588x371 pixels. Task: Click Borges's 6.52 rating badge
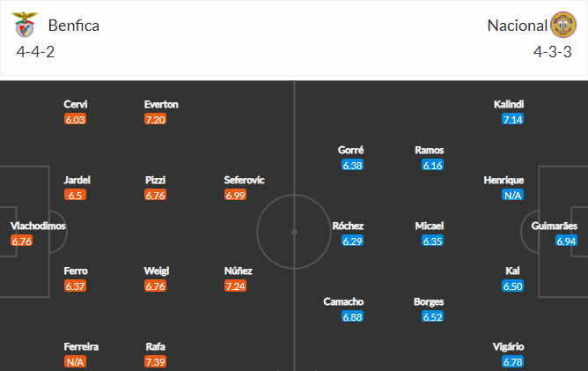point(432,316)
